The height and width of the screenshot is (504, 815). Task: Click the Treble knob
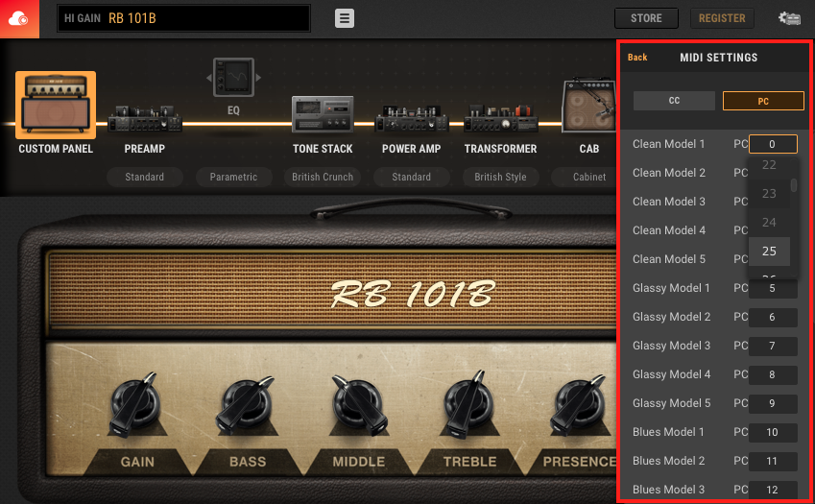469,405
